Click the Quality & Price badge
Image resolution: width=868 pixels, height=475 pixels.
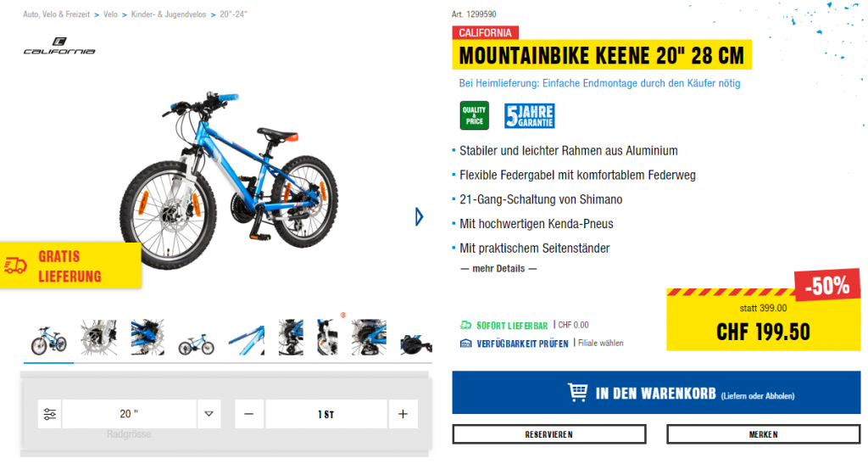tap(475, 115)
